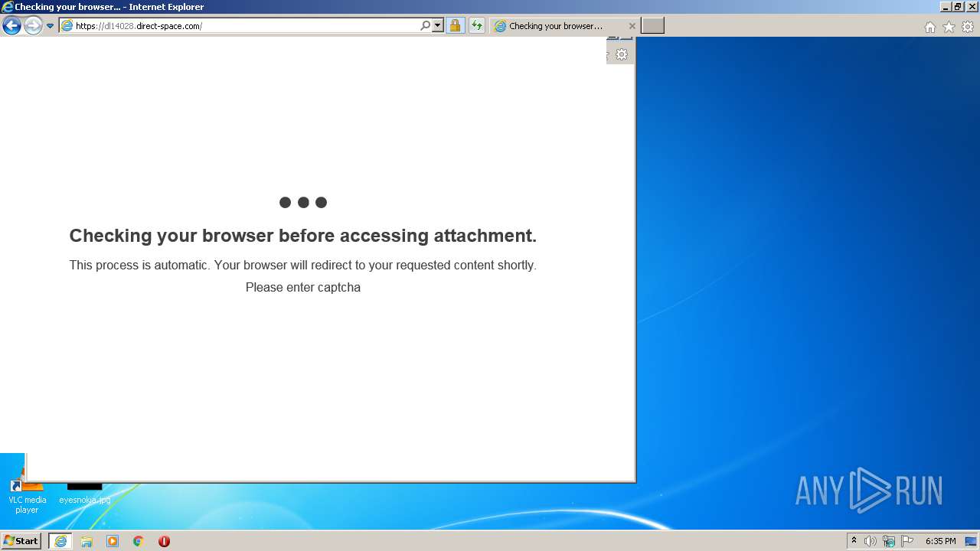Select the eyesnokia.jpg desktop file

[x=84, y=494]
